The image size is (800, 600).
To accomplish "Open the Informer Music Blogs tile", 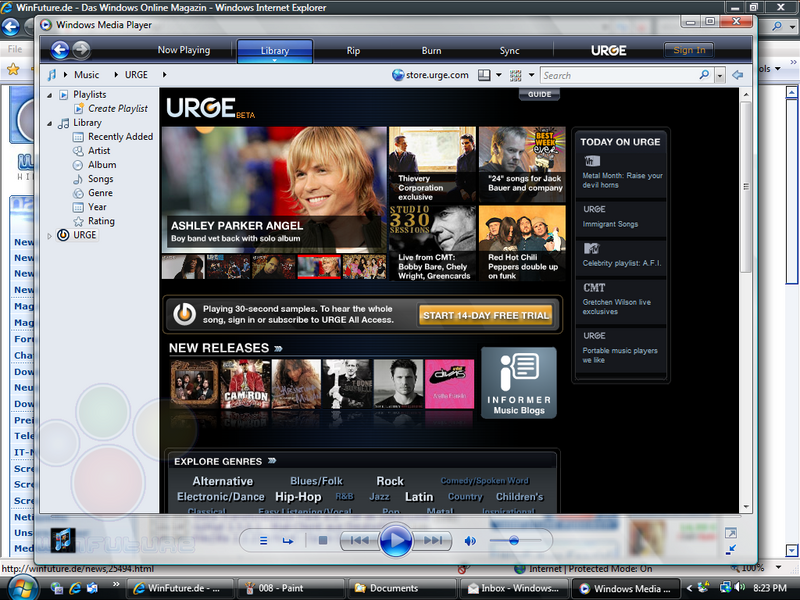I will (x=518, y=383).
